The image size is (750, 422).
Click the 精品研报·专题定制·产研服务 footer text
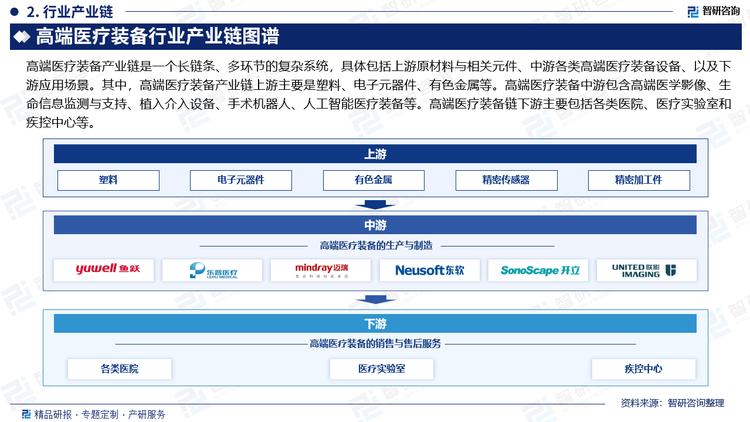coord(100,414)
